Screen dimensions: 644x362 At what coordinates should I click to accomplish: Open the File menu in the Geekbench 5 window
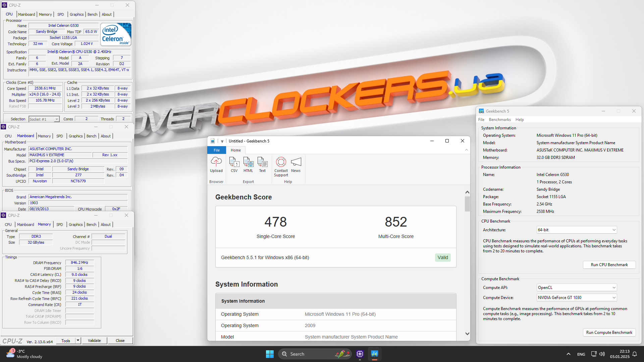481,120
